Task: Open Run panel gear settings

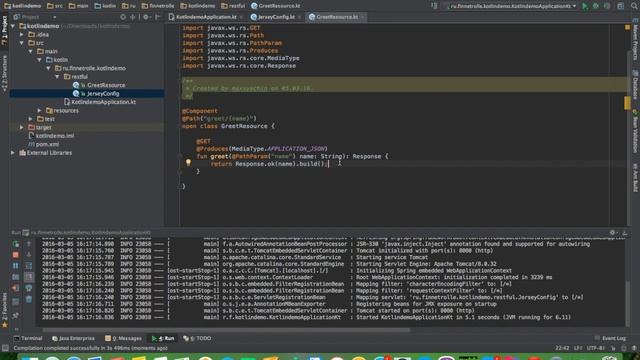Action: pyautogui.click(x=612, y=233)
